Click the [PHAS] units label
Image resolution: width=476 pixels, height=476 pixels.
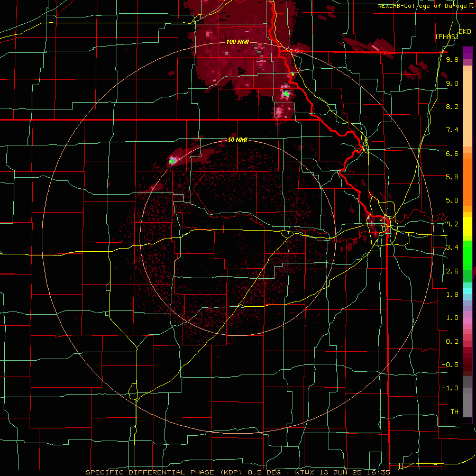(447, 36)
